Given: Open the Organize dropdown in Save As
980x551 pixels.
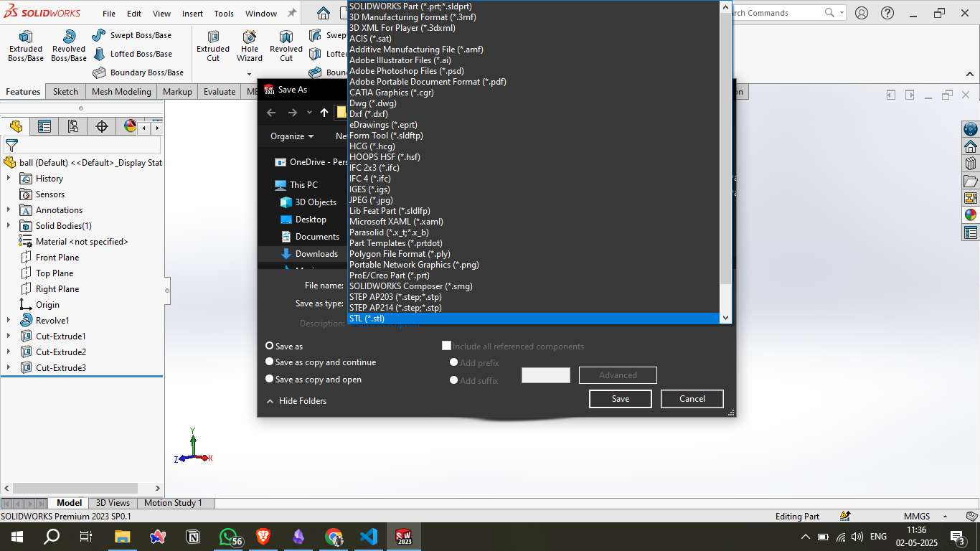Looking at the screenshot, I should 292,136.
